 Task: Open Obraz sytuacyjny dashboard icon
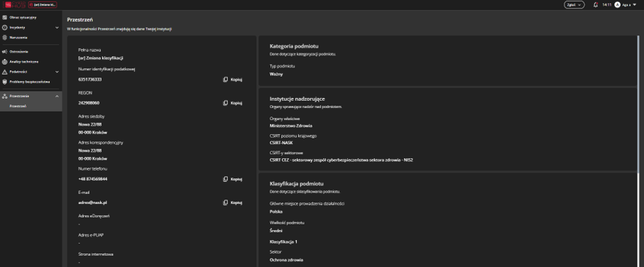[5, 18]
